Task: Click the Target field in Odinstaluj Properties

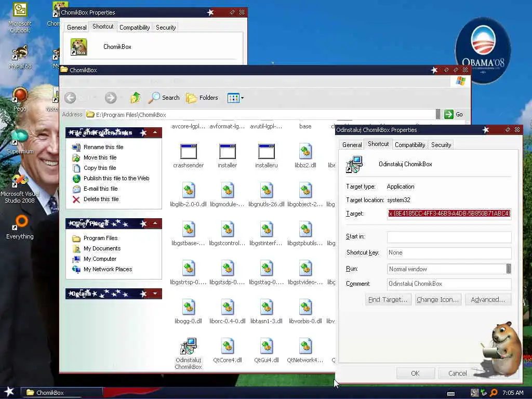Action: (449, 214)
